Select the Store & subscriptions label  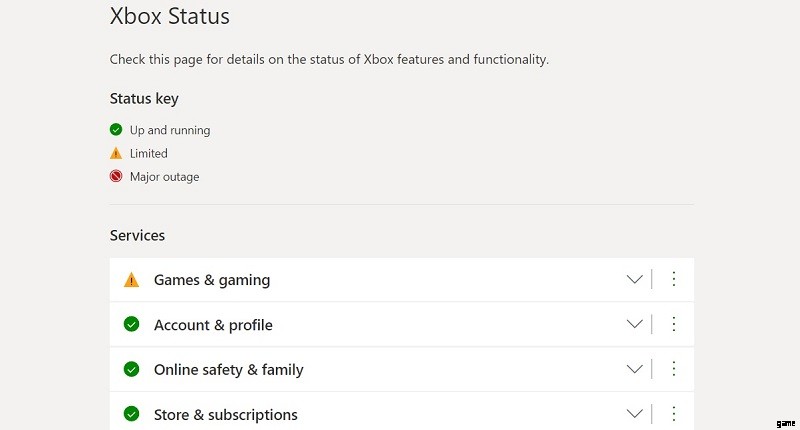(226, 415)
